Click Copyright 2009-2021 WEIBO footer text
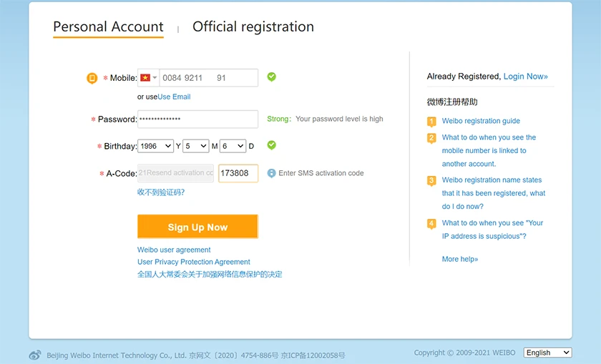This screenshot has height=364, width=601. [464, 353]
